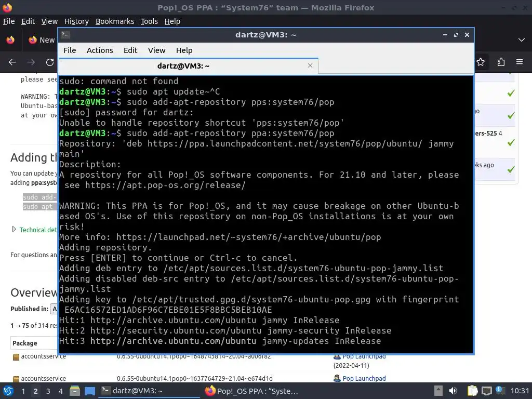This screenshot has height=399, width=532.
Task: Open Firefox Tools menu
Action: pyautogui.click(x=149, y=21)
